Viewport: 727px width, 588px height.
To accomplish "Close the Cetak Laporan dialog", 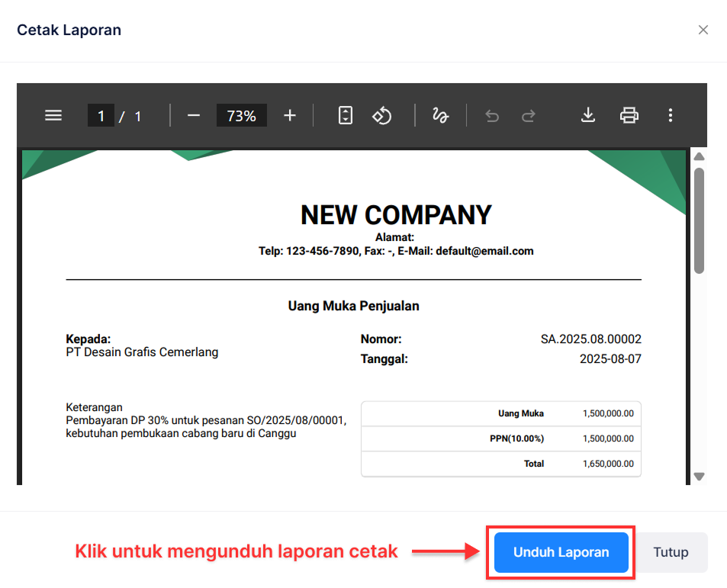I will [x=703, y=30].
